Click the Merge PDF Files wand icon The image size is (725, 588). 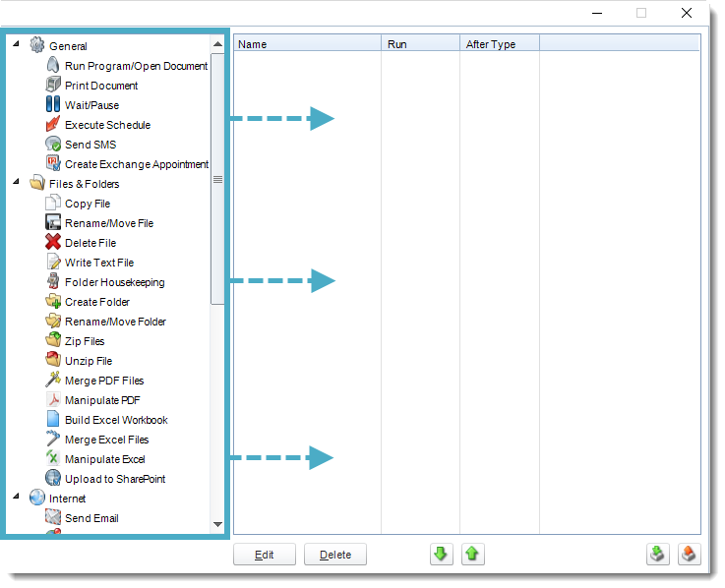tap(53, 380)
